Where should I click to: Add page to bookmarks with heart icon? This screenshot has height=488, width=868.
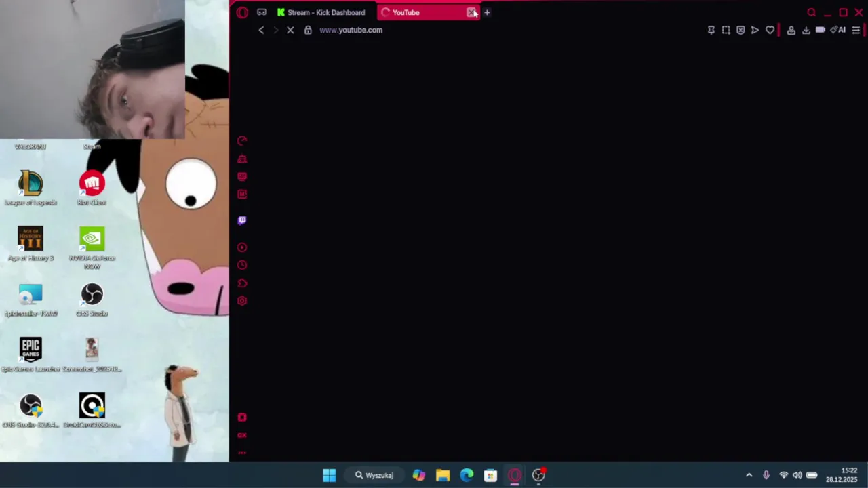770,30
